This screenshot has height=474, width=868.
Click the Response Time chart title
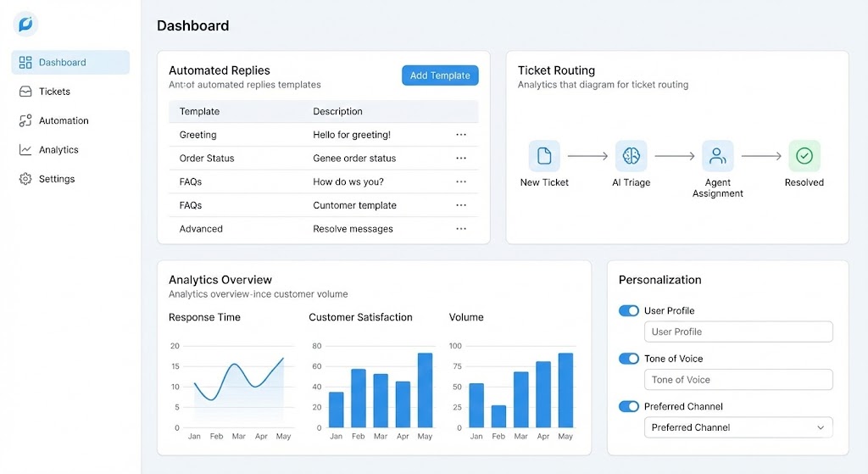(204, 317)
